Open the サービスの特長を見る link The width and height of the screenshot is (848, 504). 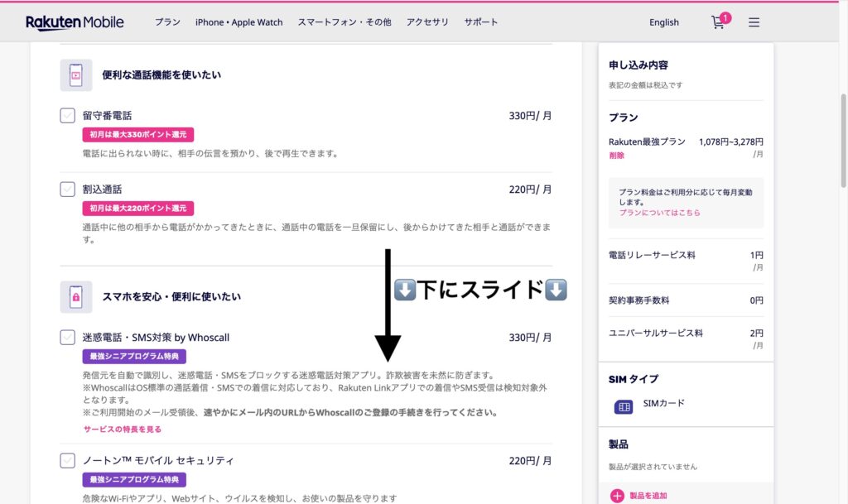pos(123,429)
